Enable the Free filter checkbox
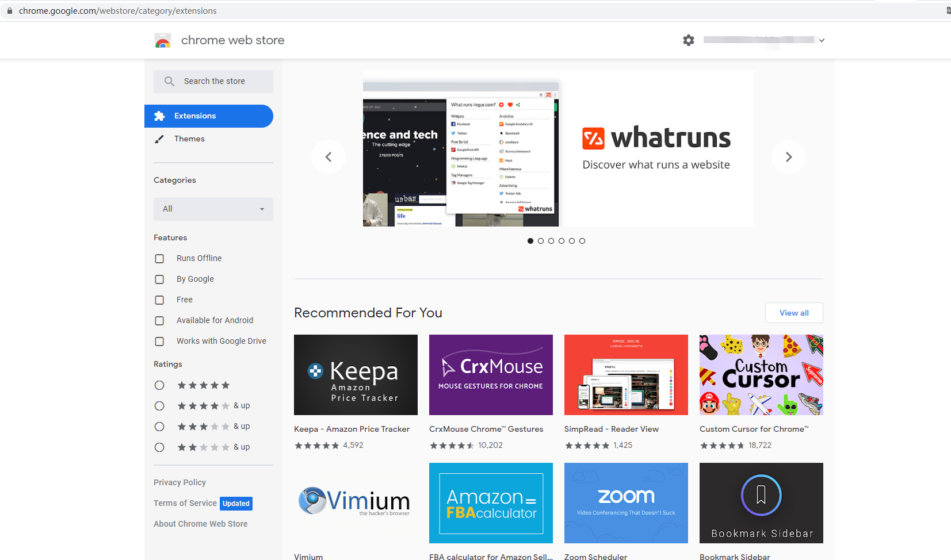This screenshot has height=560, width=951. click(159, 300)
